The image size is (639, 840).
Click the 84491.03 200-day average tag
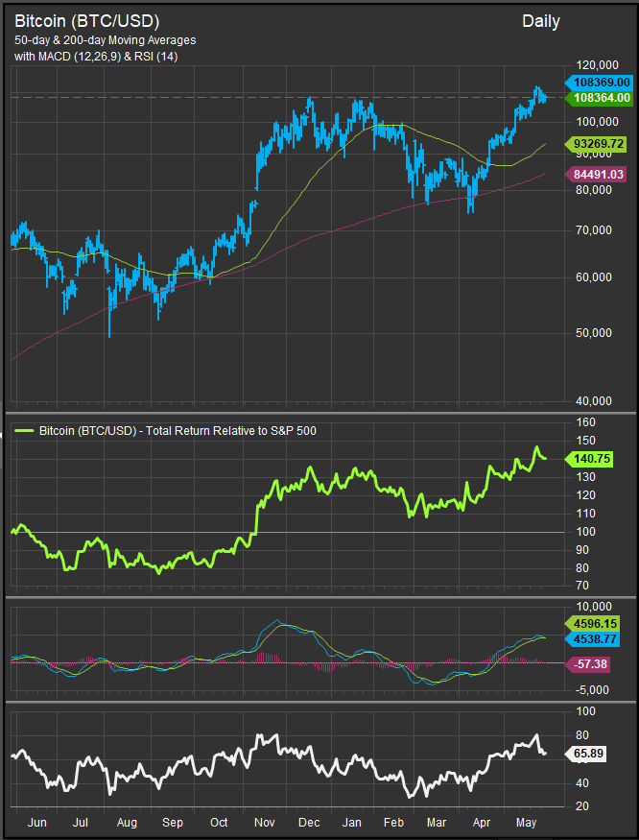pyautogui.click(x=595, y=174)
